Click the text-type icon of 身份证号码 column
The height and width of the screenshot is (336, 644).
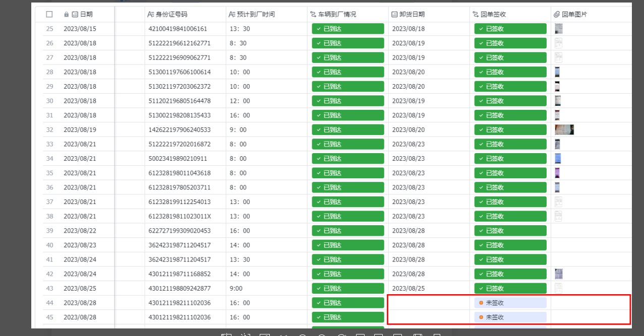(x=151, y=15)
